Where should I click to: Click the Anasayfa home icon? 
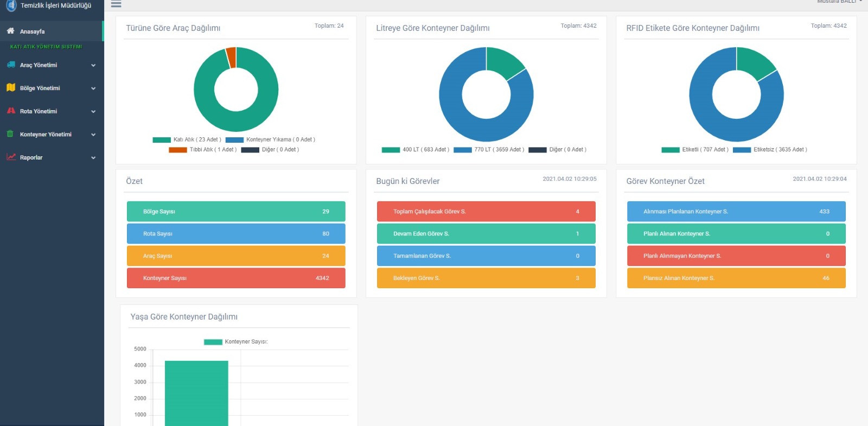pyautogui.click(x=10, y=31)
